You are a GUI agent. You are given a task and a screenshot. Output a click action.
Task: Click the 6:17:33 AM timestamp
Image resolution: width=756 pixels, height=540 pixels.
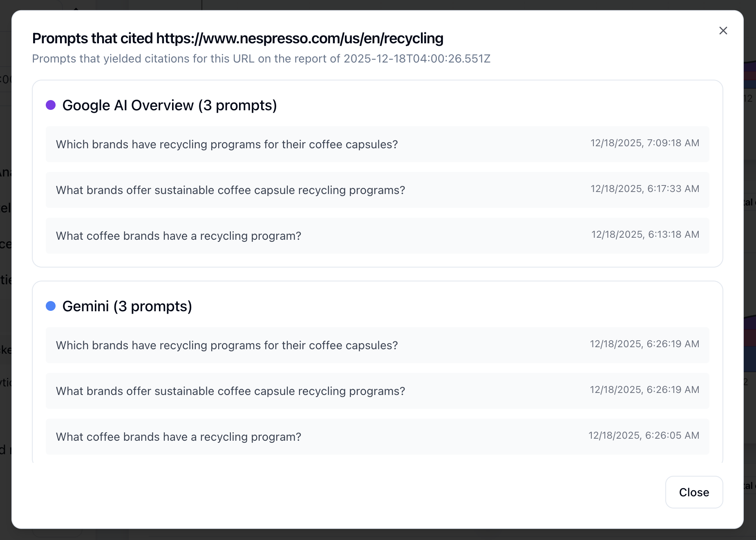(x=645, y=189)
